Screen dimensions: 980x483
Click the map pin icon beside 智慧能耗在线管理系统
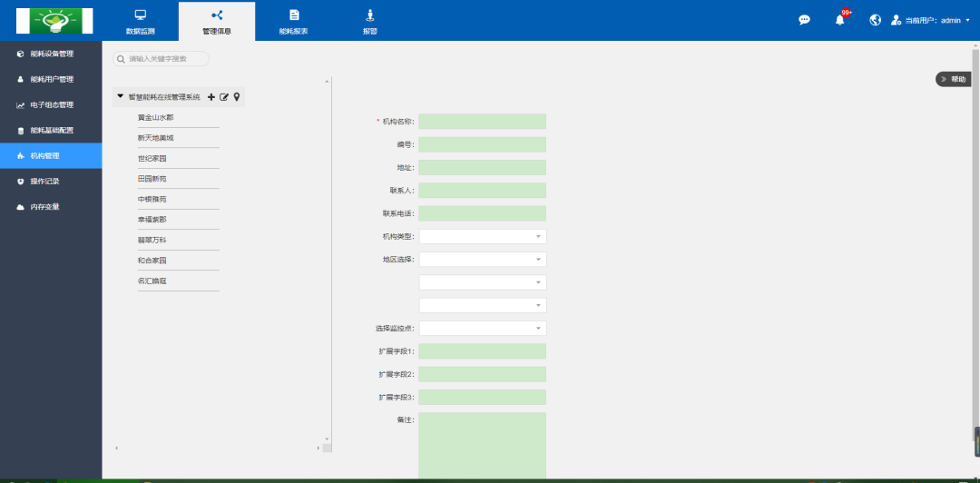[x=237, y=97]
